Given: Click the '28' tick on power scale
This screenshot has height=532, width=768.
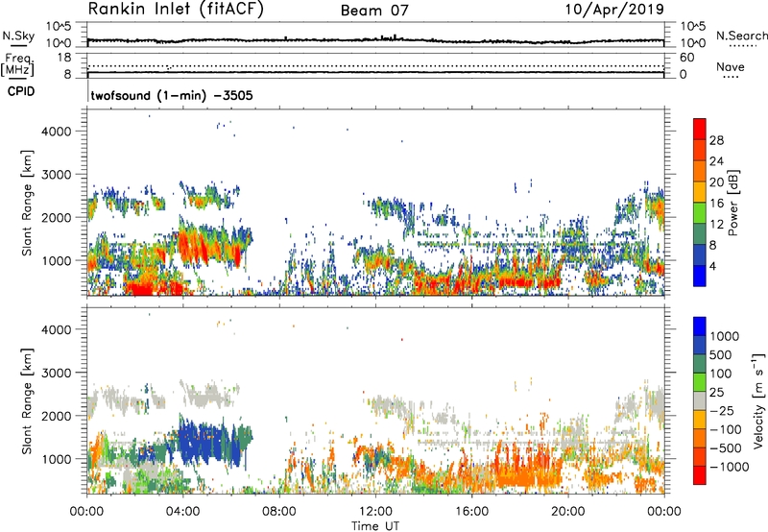Looking at the screenshot, I should point(716,140).
